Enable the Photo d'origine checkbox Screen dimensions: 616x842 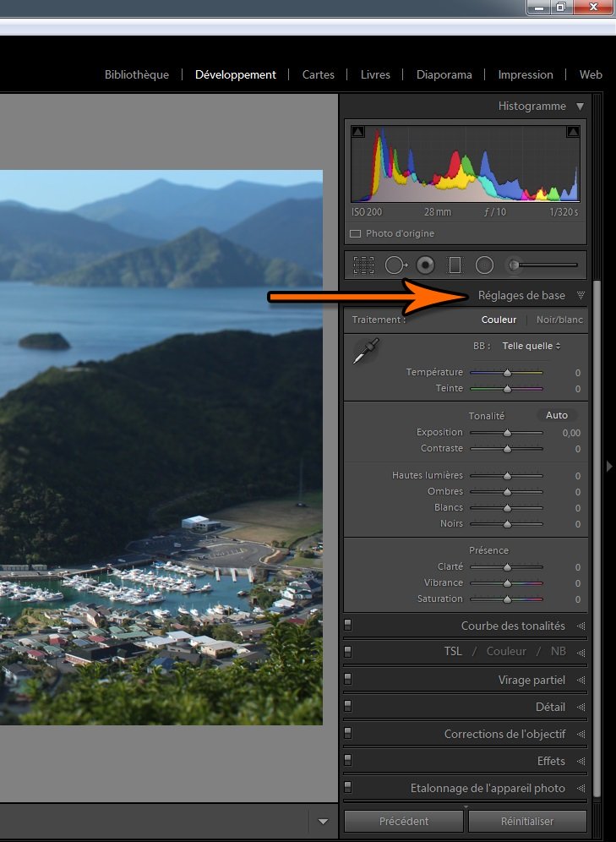[356, 233]
